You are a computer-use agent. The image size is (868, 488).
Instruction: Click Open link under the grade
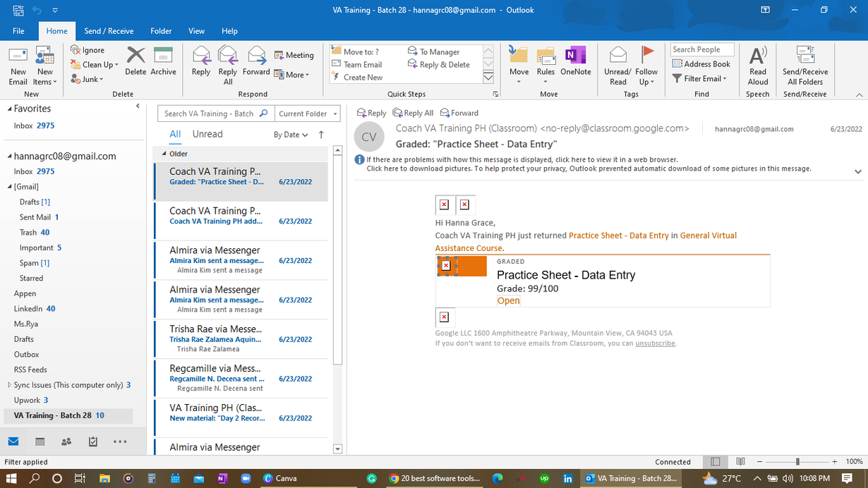(508, 300)
